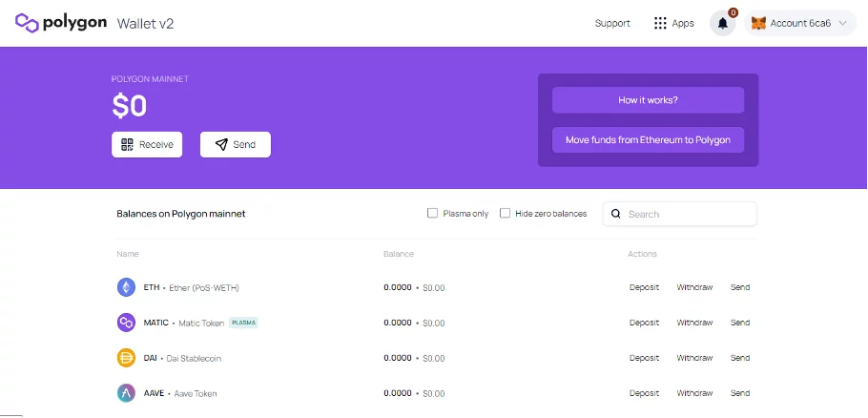Enable the Plasma only checkbox

[432, 213]
